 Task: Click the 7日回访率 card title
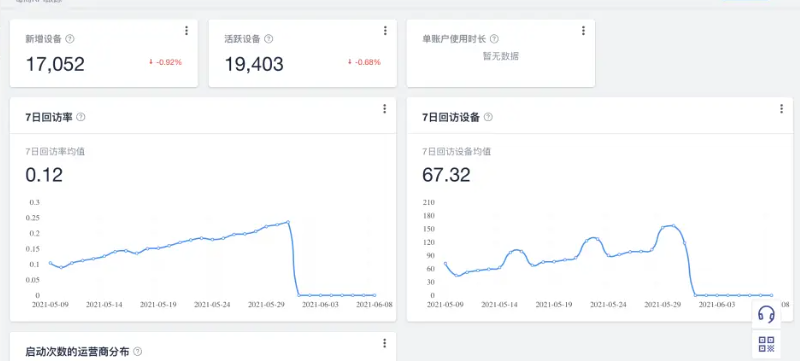point(48,117)
